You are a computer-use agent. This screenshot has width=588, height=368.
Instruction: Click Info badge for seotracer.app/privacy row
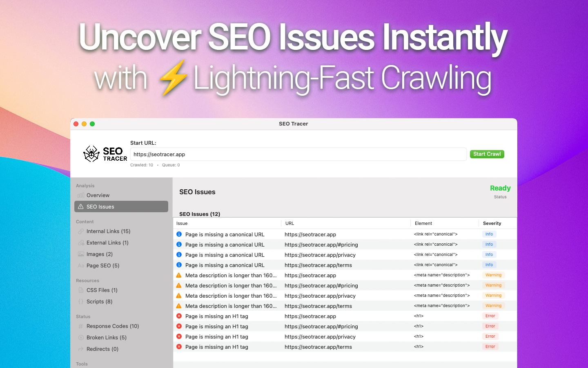pos(489,255)
